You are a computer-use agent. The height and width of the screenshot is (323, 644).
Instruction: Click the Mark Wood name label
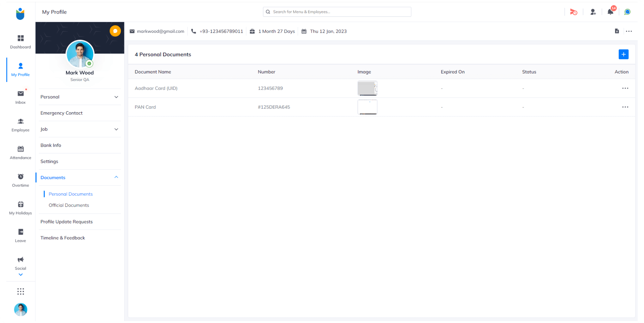(x=80, y=73)
